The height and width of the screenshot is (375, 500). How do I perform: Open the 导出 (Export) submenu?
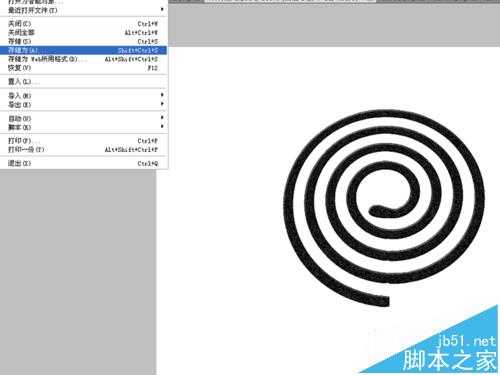click(x=83, y=105)
